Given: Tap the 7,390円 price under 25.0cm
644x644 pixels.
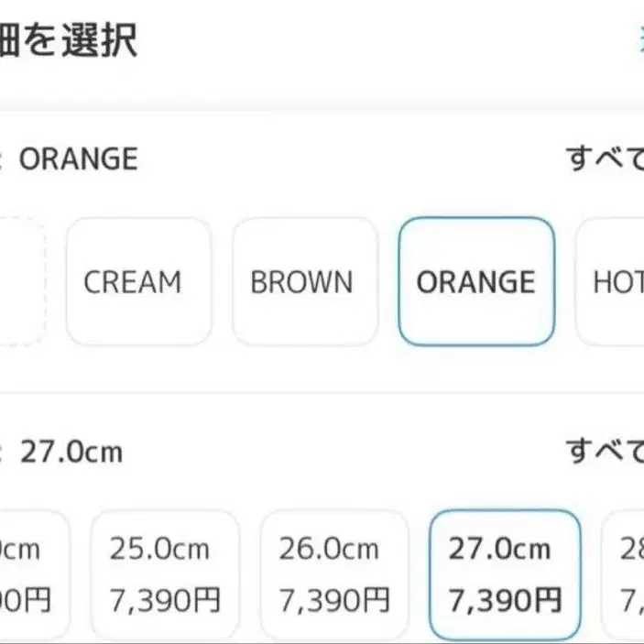Looking at the screenshot, I should [165, 601].
